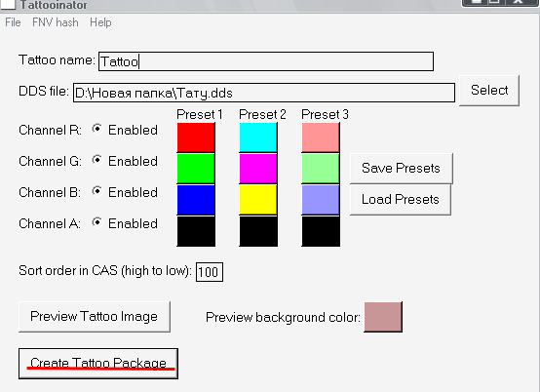Pick Preset 1 green channel G swatch
This screenshot has height=392, width=540.
click(196, 169)
